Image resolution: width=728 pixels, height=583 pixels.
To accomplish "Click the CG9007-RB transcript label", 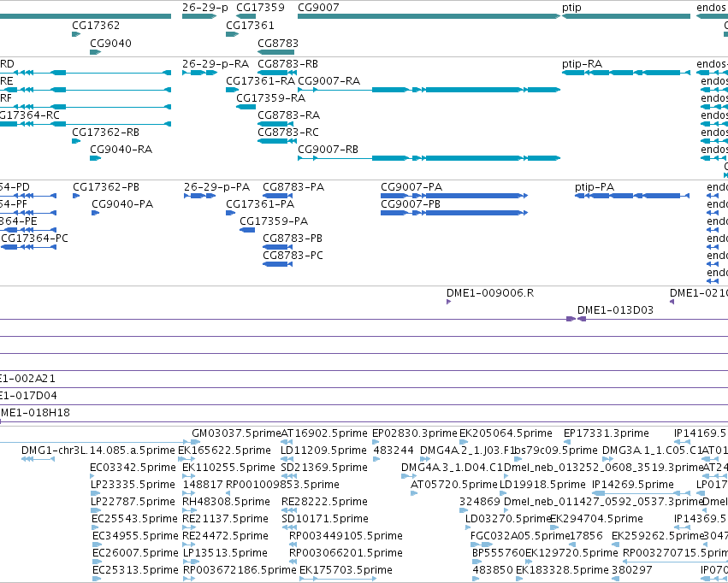I will pyautogui.click(x=328, y=150).
